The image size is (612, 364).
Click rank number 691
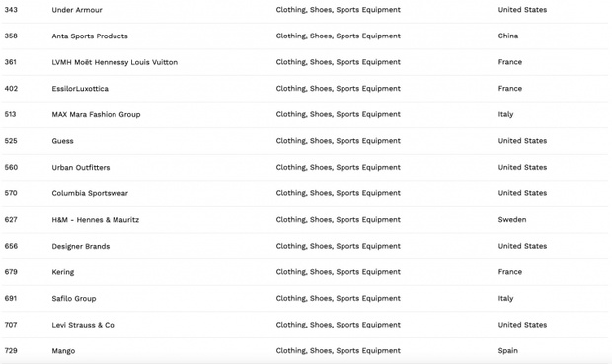coord(11,298)
